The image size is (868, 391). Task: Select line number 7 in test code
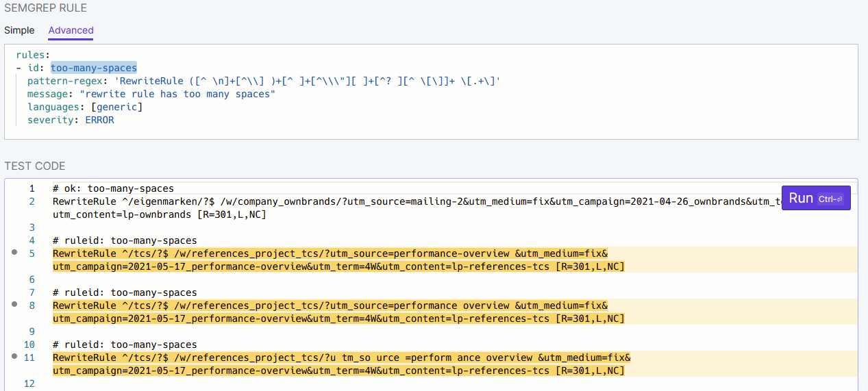coord(32,292)
